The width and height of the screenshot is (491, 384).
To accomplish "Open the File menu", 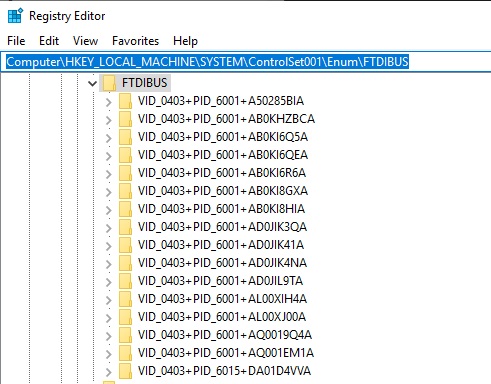I will point(16,41).
